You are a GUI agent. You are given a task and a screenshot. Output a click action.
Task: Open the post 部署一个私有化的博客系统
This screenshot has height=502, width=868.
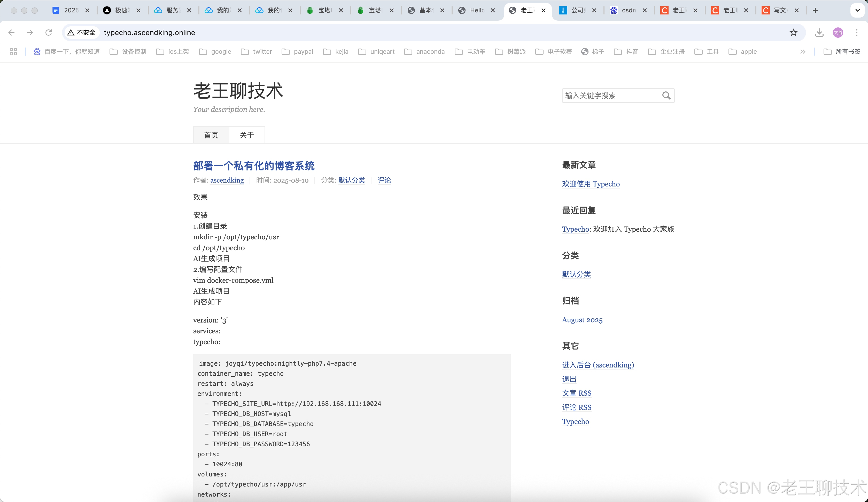click(254, 166)
